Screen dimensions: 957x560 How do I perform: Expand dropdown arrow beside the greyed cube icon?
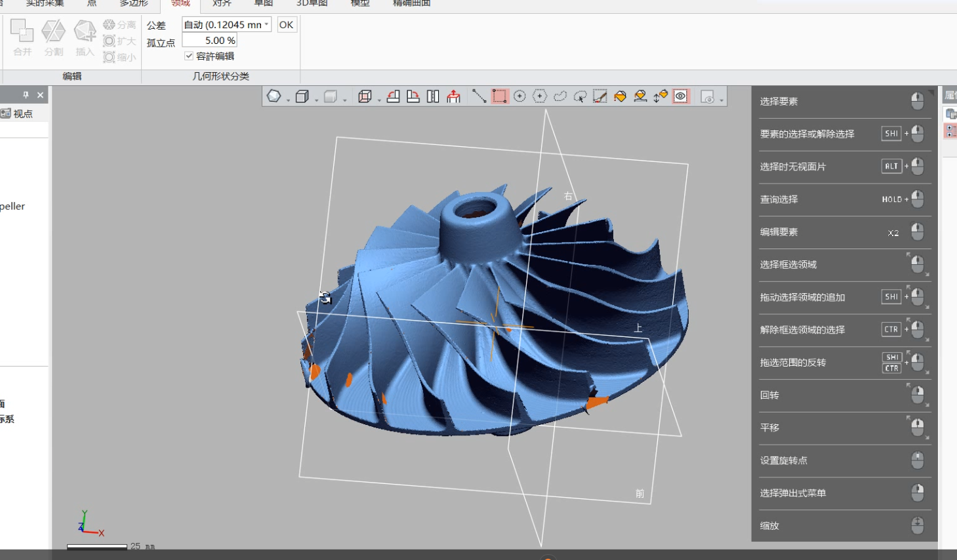[x=344, y=99]
